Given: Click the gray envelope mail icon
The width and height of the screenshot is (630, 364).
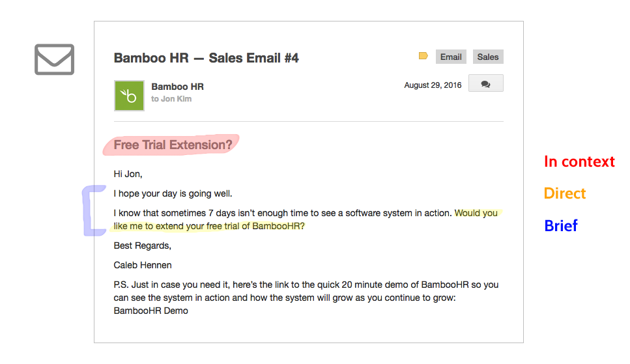Looking at the screenshot, I should (54, 59).
